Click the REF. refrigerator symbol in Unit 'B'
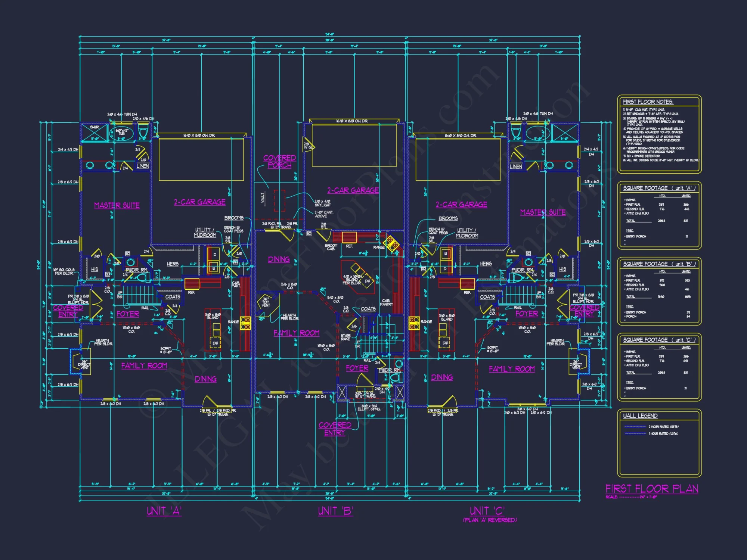Viewport: 747px width, 560px height. click(350, 238)
